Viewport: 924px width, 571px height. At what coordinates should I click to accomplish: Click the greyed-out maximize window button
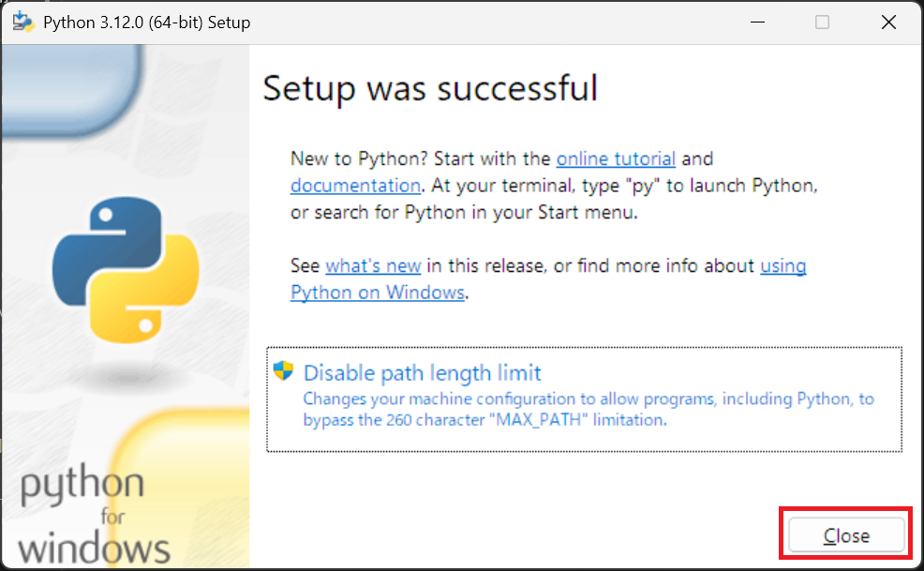822,23
